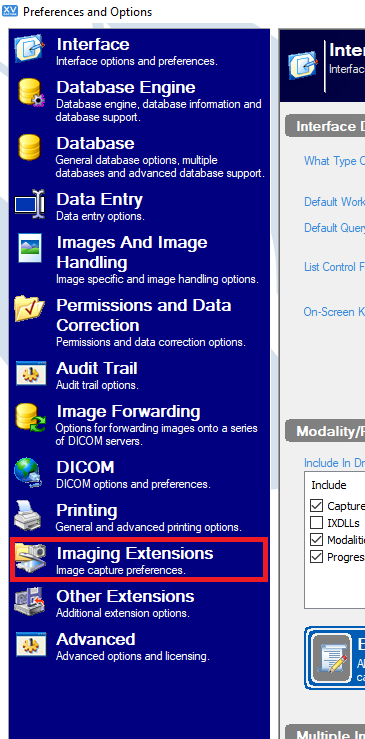
Task: Open Image Forwarding options
Action: click(139, 424)
